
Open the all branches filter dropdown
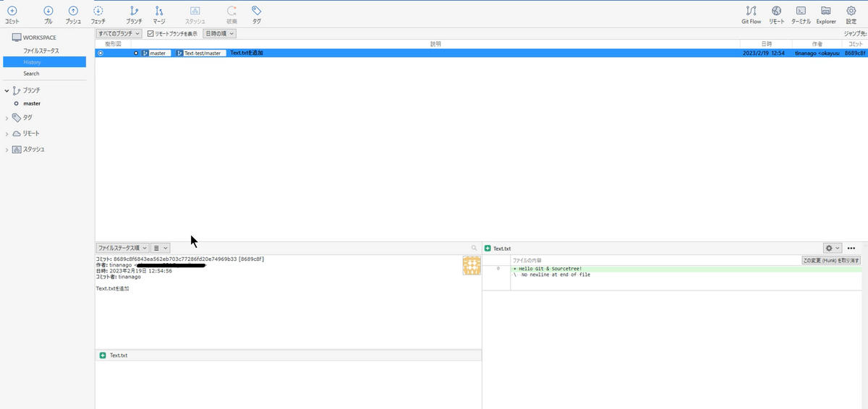point(119,34)
